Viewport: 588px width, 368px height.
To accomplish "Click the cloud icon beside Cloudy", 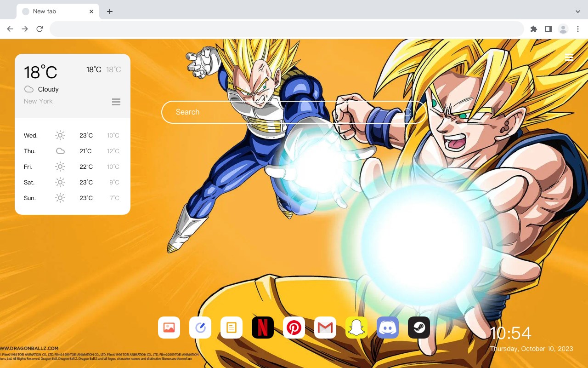I will coord(29,89).
